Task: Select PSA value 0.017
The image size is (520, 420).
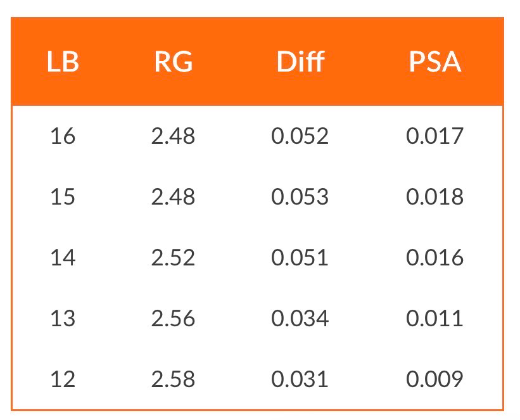Action: pyautogui.click(x=434, y=136)
